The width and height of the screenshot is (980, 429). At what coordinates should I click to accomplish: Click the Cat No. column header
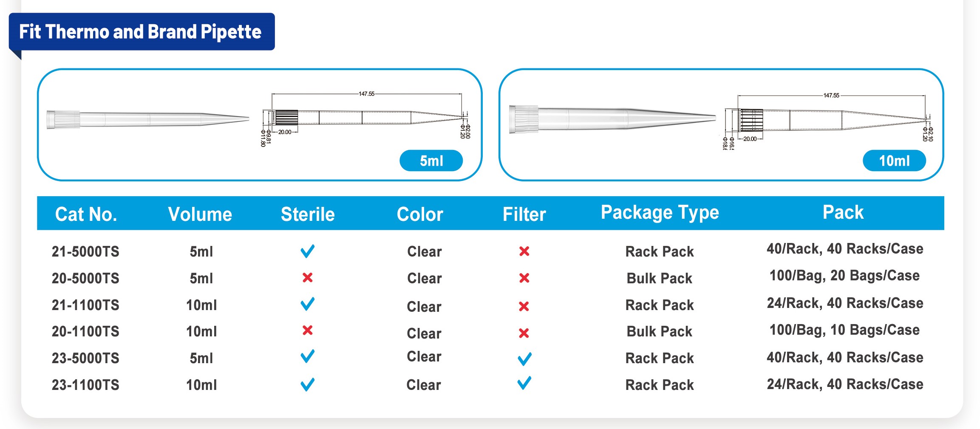tap(86, 214)
